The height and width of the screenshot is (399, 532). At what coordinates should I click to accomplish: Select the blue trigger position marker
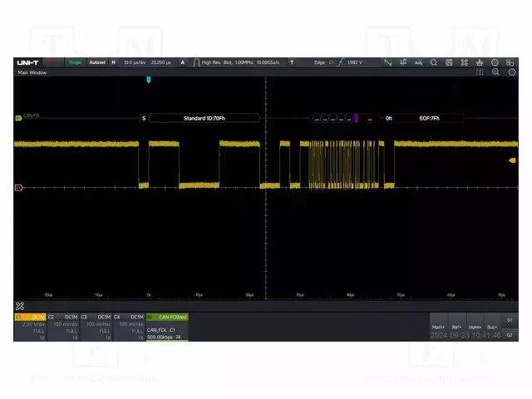pos(148,80)
